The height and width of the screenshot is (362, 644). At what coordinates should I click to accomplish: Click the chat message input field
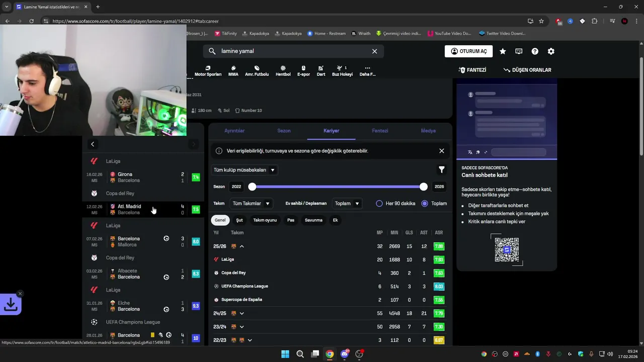click(519, 152)
